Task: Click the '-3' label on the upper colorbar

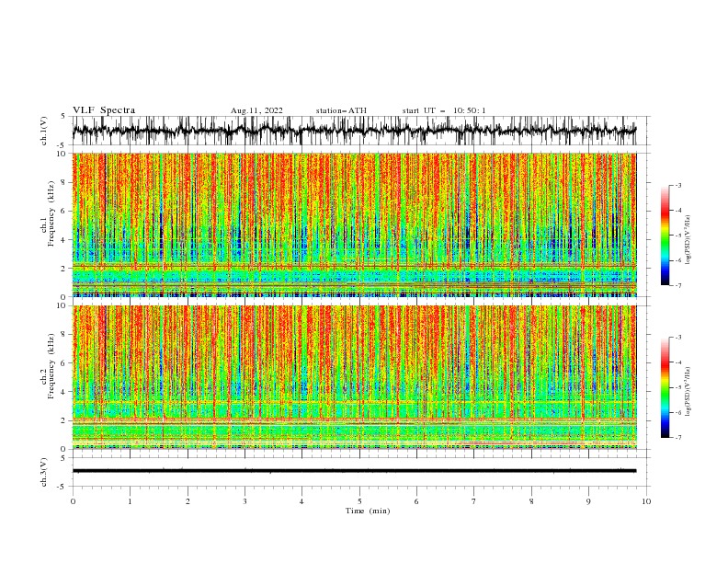Action: pos(678,185)
